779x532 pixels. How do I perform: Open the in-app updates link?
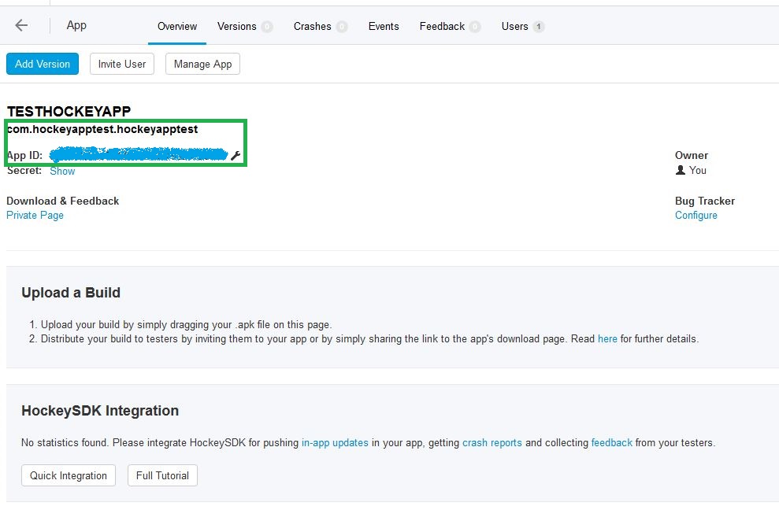[335, 442]
